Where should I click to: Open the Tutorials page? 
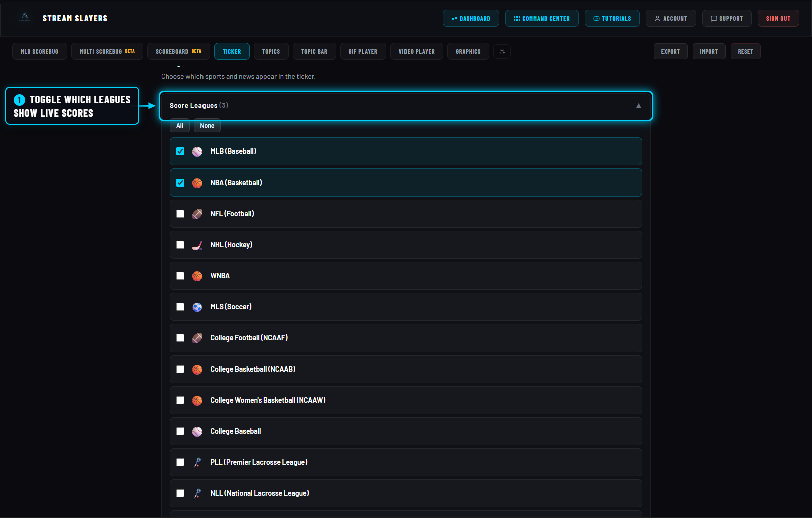612,18
